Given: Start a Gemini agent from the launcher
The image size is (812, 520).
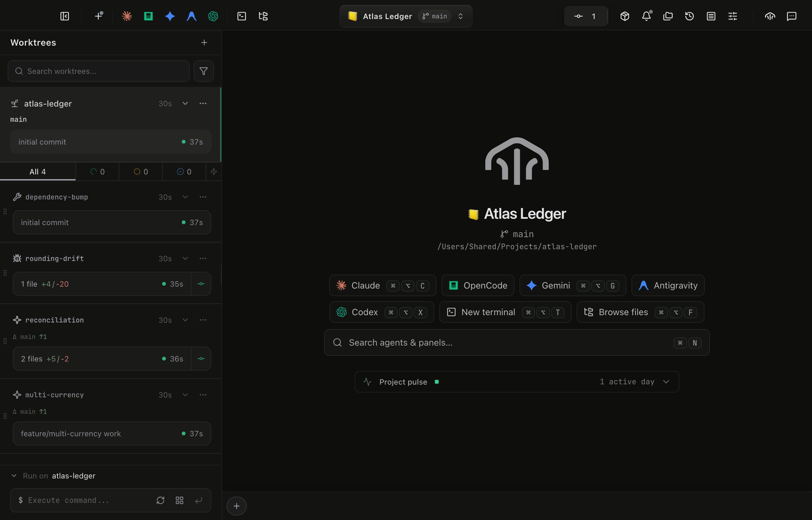Looking at the screenshot, I should click(x=573, y=285).
